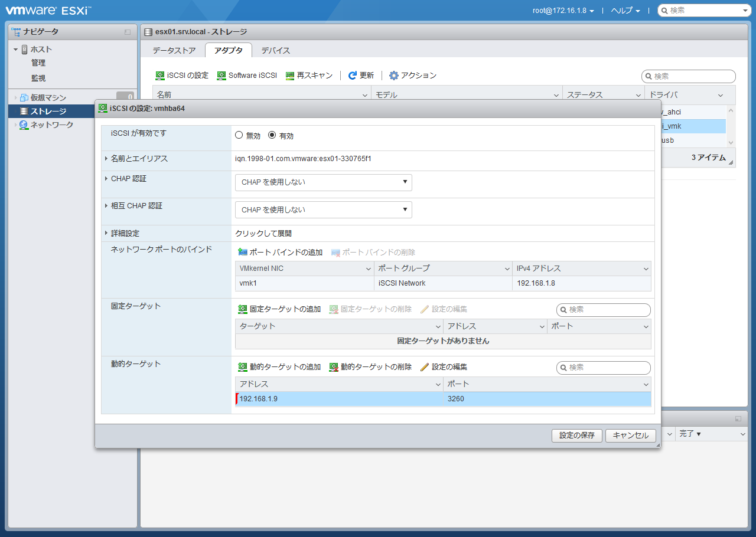Click the iSCSI settings toolbar icon
Image resolution: width=756 pixels, height=537 pixels.
click(x=160, y=76)
